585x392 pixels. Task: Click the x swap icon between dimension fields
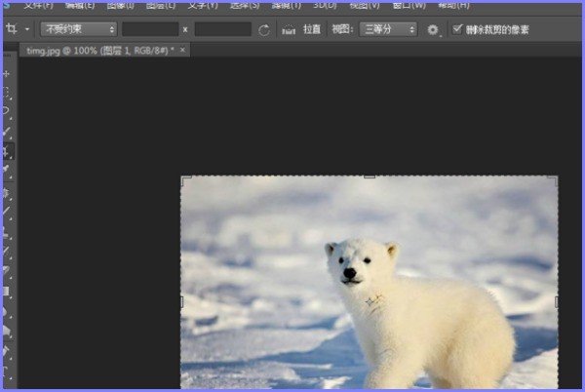coord(185,30)
